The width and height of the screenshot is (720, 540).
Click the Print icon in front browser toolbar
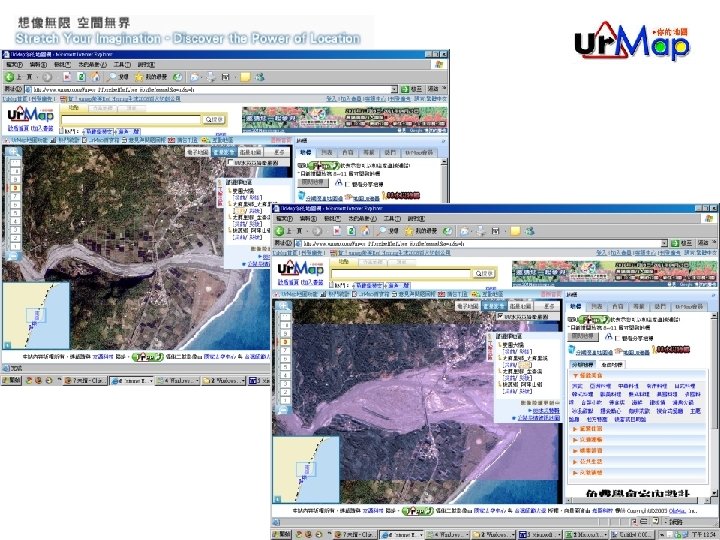click(x=480, y=231)
